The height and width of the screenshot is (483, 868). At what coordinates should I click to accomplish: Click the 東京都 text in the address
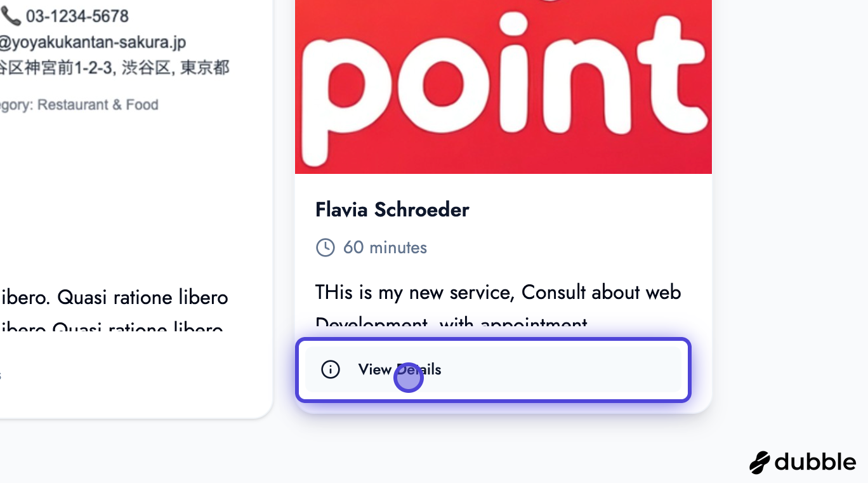point(204,67)
